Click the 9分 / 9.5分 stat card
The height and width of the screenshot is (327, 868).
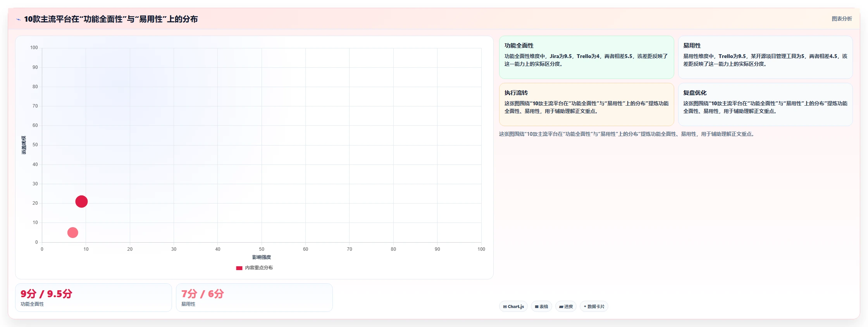93,298
